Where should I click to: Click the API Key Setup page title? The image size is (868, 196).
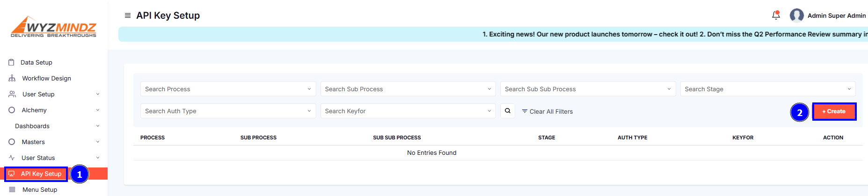168,15
